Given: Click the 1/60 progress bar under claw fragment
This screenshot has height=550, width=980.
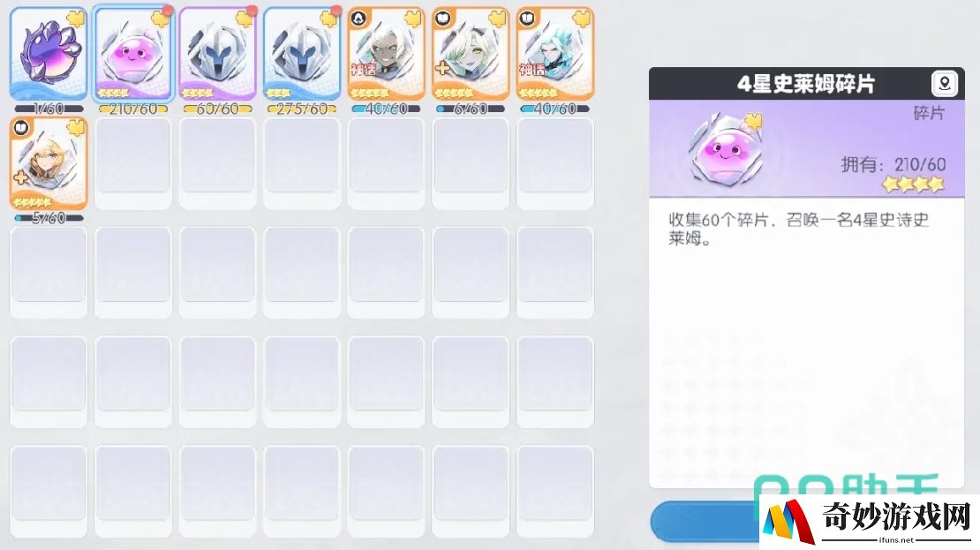Looking at the screenshot, I should click(49, 109).
